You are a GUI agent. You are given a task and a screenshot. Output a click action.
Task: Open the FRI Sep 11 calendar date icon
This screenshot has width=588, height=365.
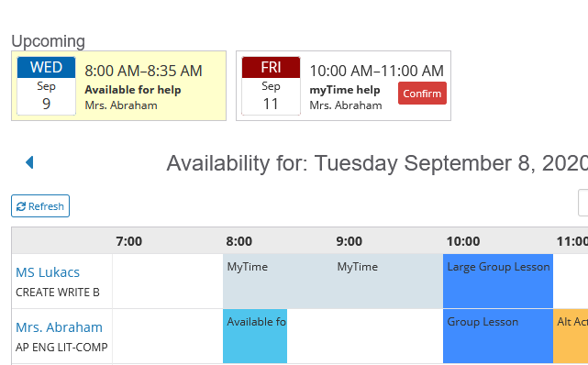point(271,86)
